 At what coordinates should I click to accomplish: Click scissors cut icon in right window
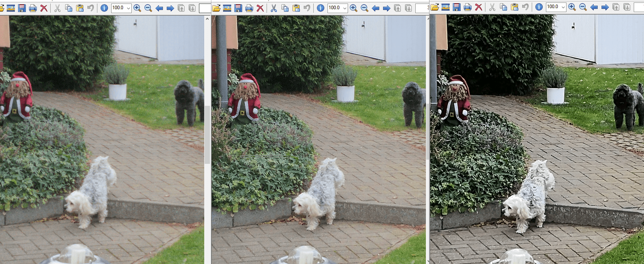pos(492,7)
